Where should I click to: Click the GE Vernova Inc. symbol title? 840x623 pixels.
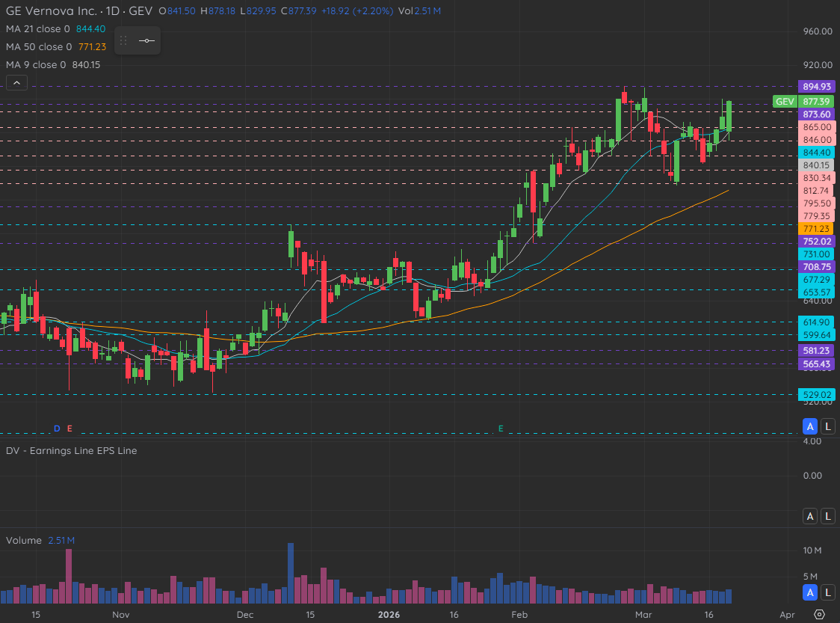click(52, 10)
